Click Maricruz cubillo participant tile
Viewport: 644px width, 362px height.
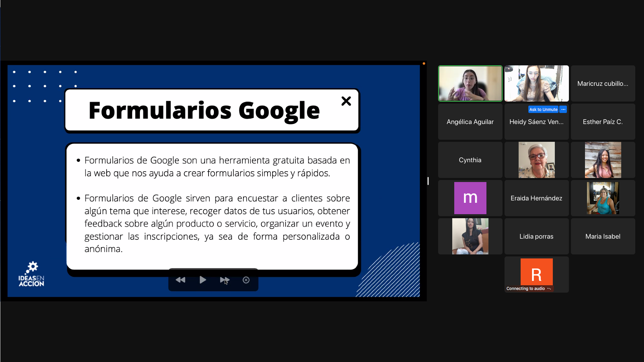pyautogui.click(x=603, y=83)
